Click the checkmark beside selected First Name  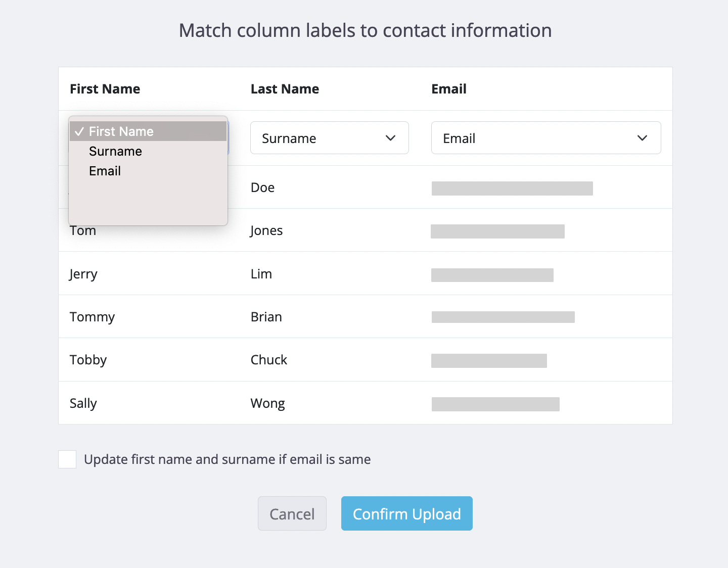click(x=79, y=131)
